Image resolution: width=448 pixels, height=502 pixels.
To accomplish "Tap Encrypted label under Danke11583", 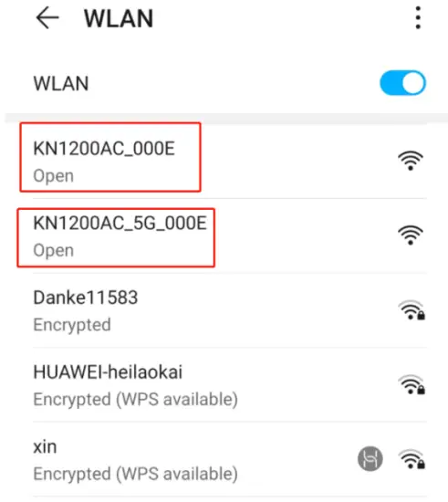I will click(72, 325).
